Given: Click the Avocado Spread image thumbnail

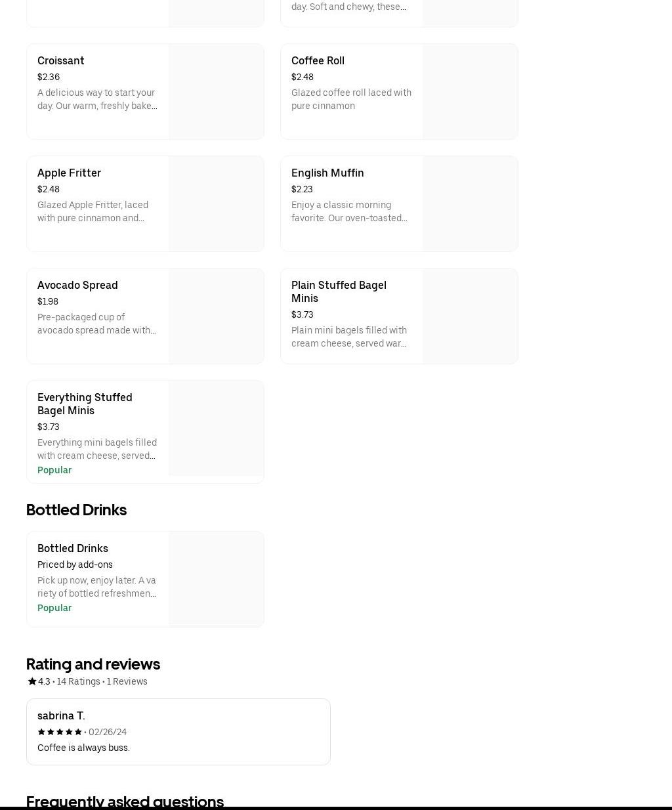Looking at the screenshot, I should coord(216,316).
